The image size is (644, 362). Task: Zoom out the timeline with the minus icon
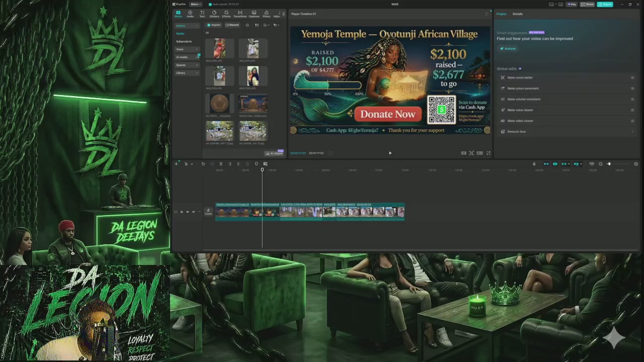pos(600,164)
